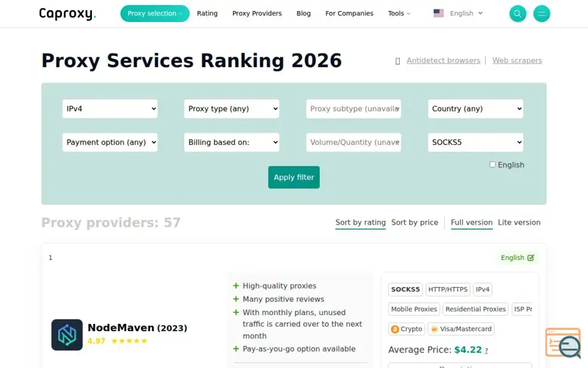Switch to Lite version view
The height and width of the screenshot is (368, 588).
pyautogui.click(x=519, y=222)
